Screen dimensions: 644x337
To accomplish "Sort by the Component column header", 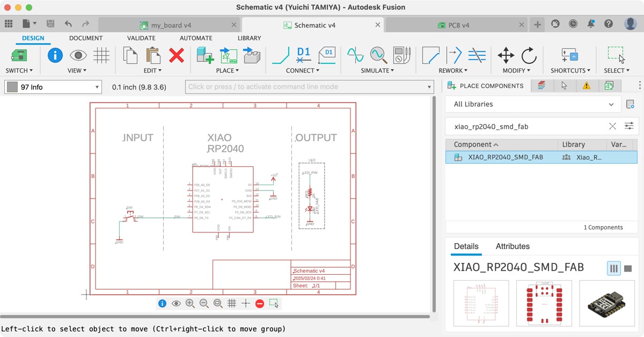I will [x=502, y=144].
